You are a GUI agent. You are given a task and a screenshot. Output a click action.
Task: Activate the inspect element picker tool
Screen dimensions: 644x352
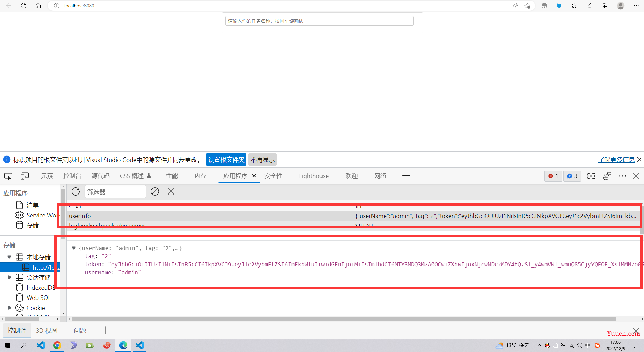tap(8, 176)
